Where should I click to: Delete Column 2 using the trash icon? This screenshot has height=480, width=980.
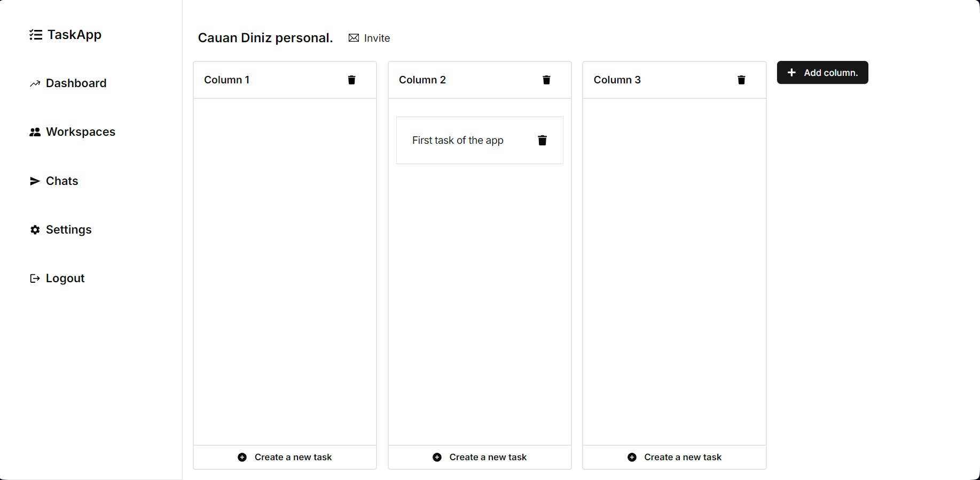546,80
